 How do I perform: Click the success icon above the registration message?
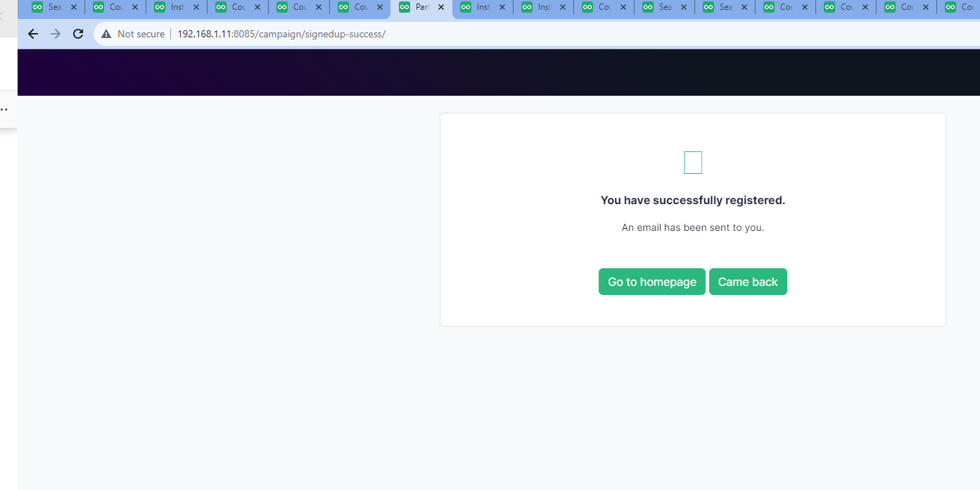click(x=693, y=163)
